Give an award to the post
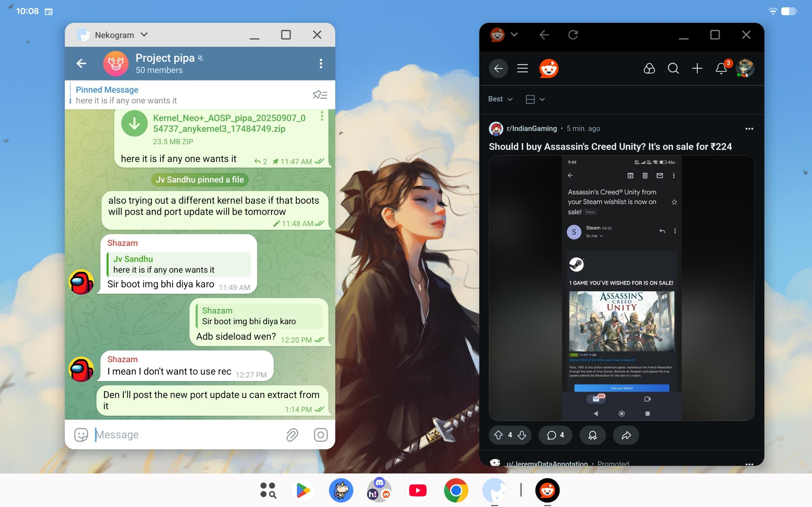The width and height of the screenshot is (812, 507). pyautogui.click(x=593, y=435)
